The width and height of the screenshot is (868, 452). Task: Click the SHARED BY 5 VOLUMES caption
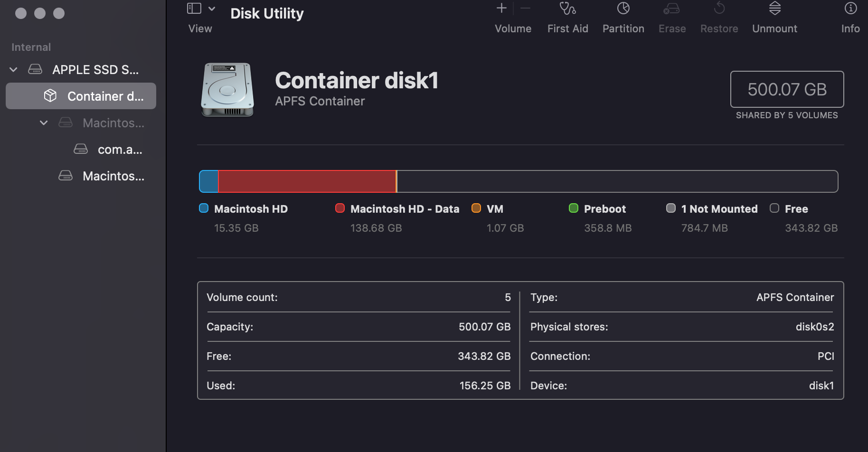click(787, 115)
